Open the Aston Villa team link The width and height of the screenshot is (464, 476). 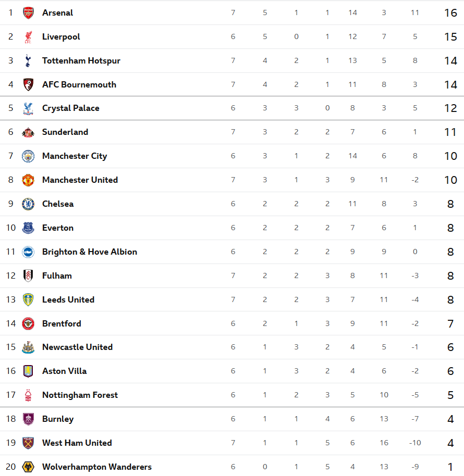[64, 371]
